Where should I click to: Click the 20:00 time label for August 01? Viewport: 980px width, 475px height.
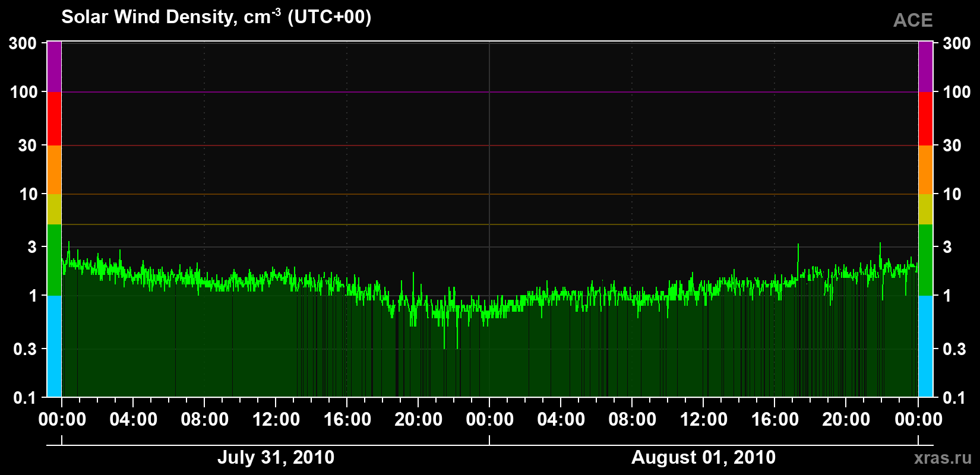coord(846,420)
